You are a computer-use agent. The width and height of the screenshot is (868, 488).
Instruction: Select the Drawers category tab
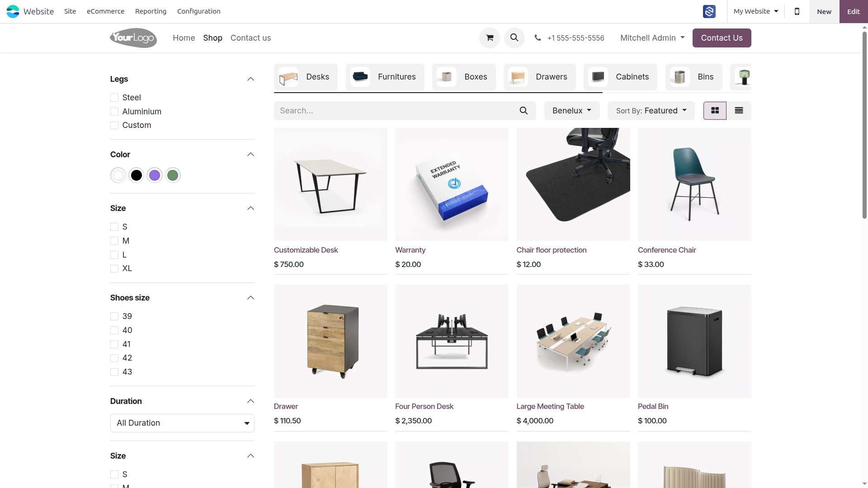click(539, 77)
